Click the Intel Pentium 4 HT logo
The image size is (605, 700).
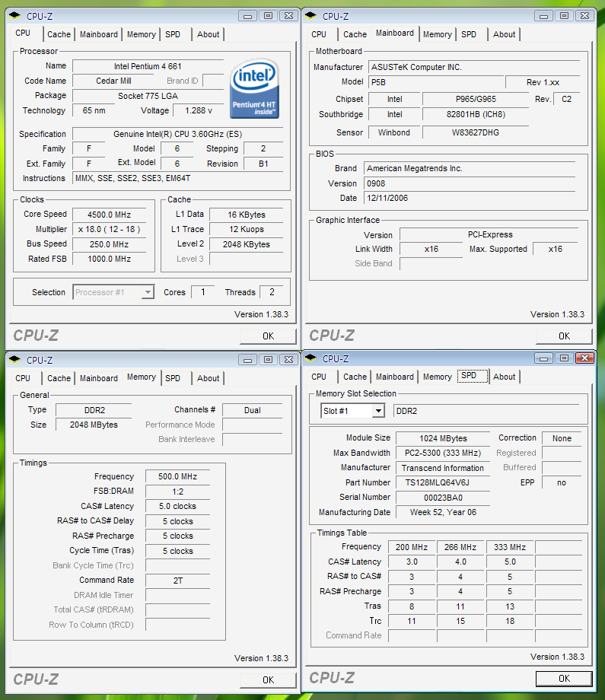254,87
